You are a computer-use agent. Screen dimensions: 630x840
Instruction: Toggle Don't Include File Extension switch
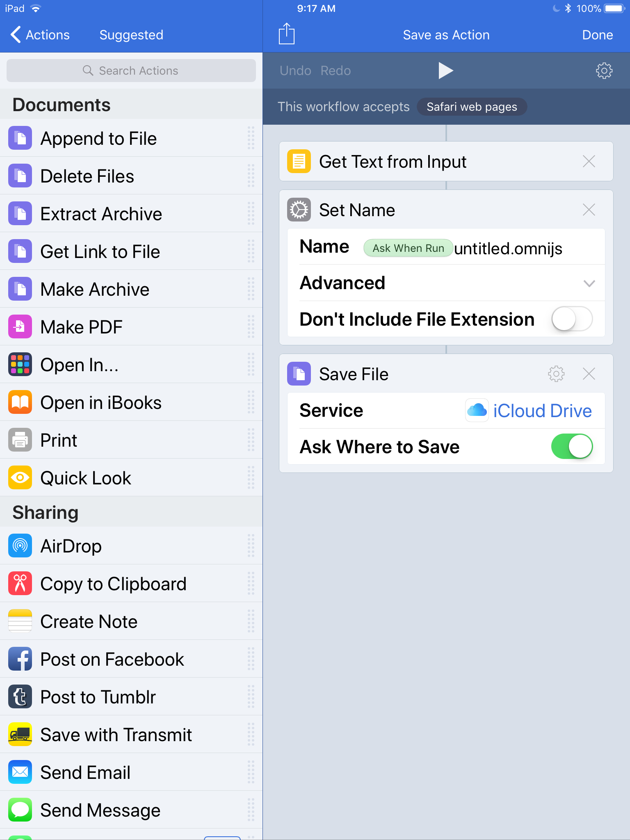pyautogui.click(x=572, y=319)
